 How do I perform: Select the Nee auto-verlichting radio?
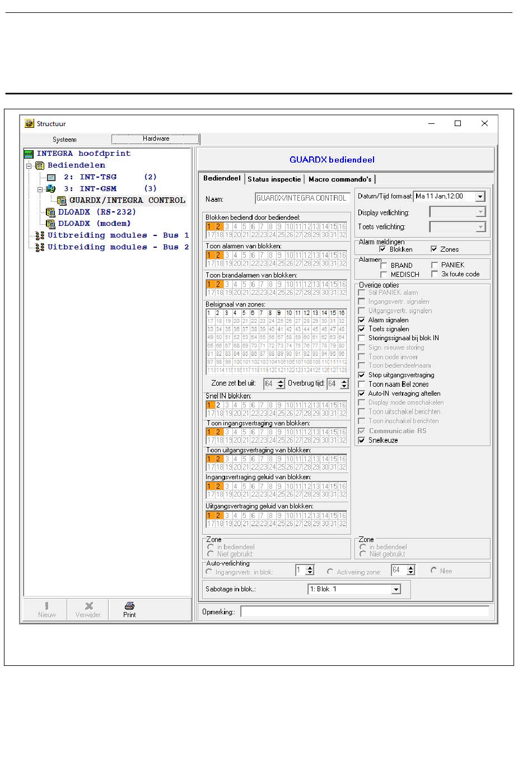pyautogui.click(x=433, y=570)
